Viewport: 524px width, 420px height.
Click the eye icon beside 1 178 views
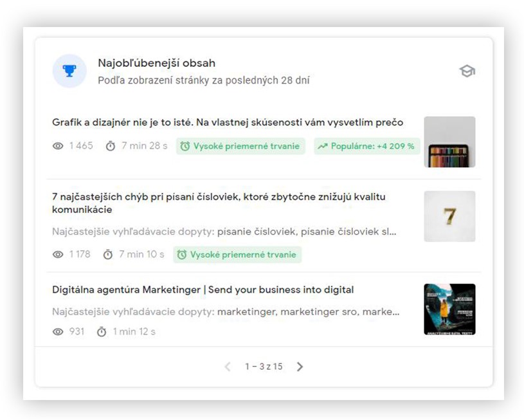58,255
